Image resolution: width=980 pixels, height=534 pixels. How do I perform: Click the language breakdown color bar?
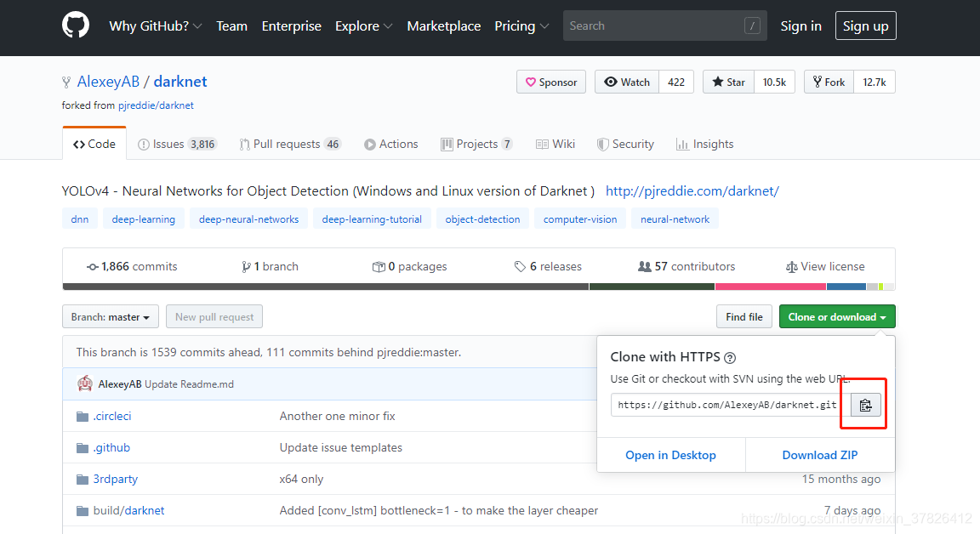[479, 287]
